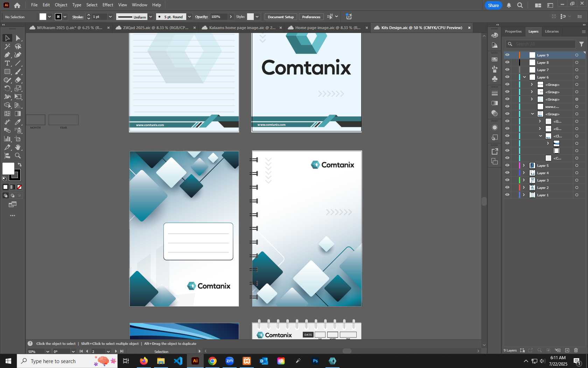Click the Home icon in top bar
588x368 pixels.
pos(17,5)
